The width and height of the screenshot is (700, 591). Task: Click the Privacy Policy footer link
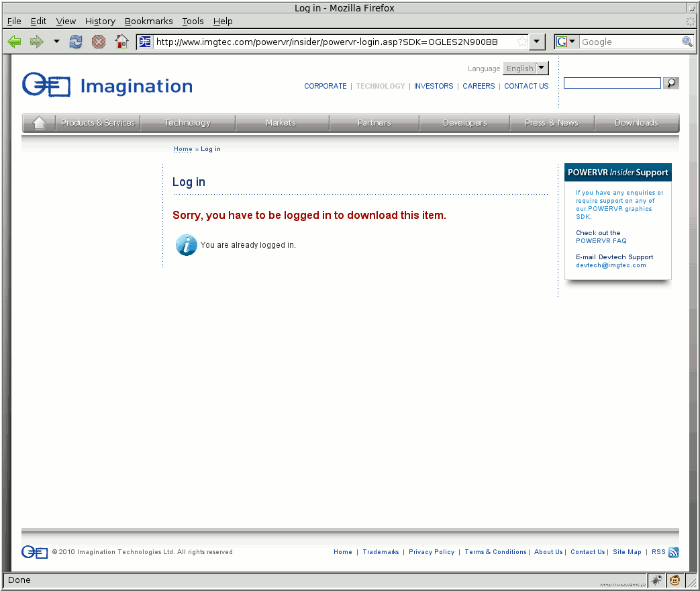(431, 552)
